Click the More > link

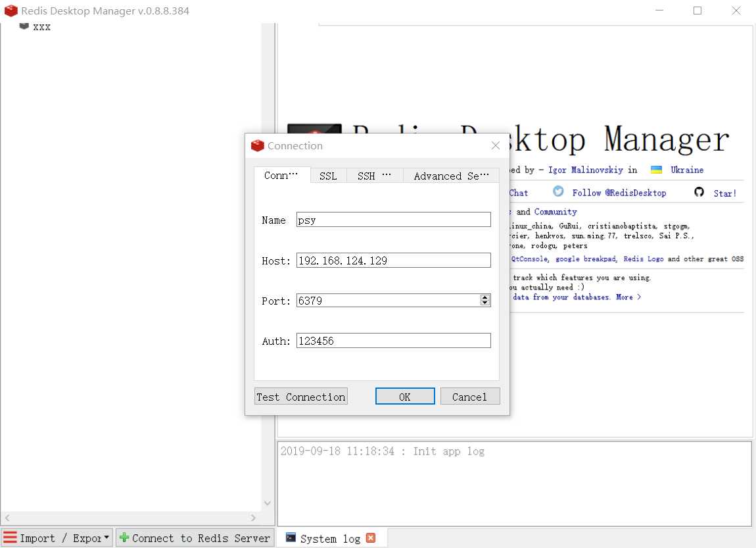[x=628, y=297]
